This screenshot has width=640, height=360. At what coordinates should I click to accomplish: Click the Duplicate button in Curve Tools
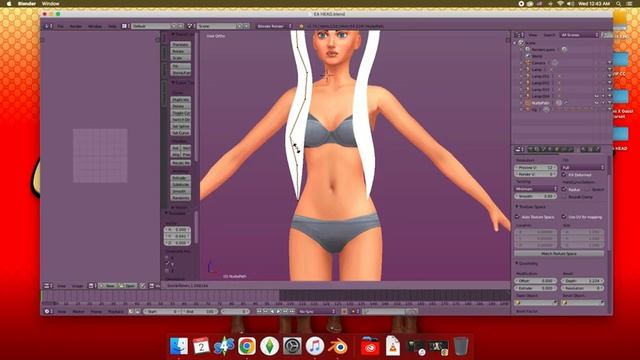pos(180,100)
